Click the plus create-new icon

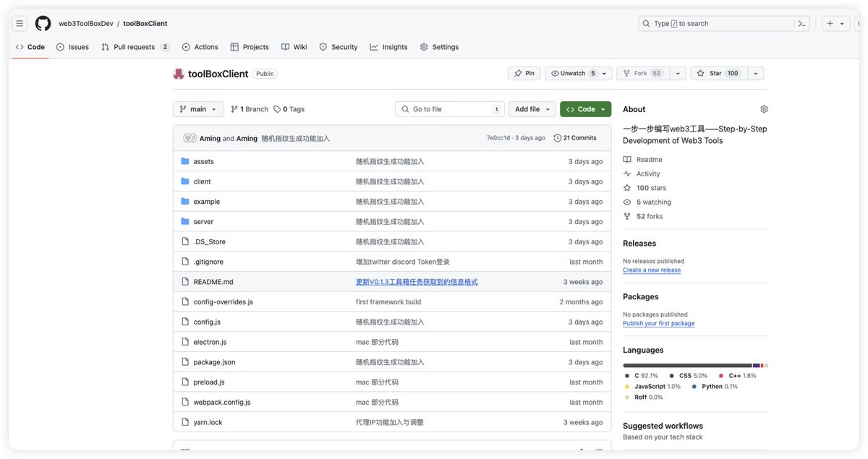pos(830,23)
